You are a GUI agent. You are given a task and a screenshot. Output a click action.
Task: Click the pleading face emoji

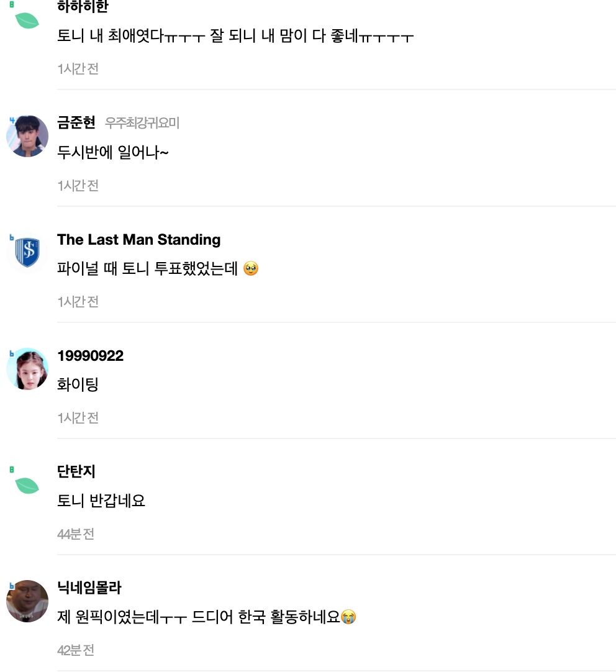point(251,270)
